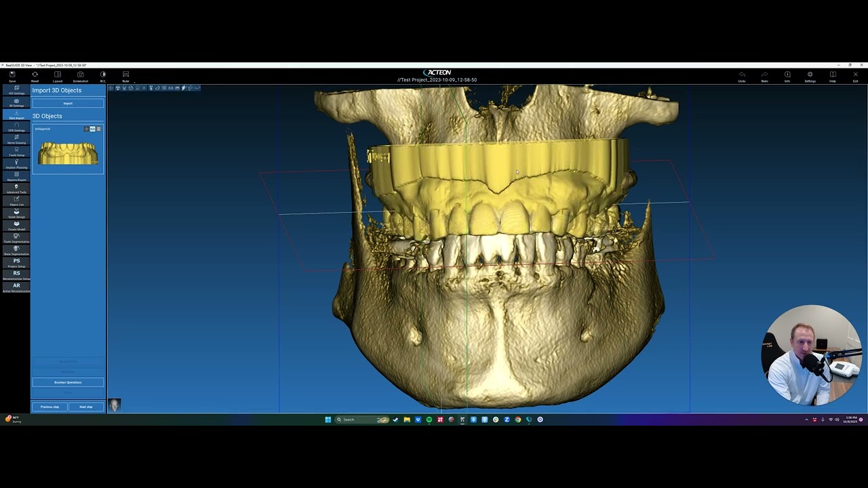Open Reports/Export step

(x=16, y=176)
